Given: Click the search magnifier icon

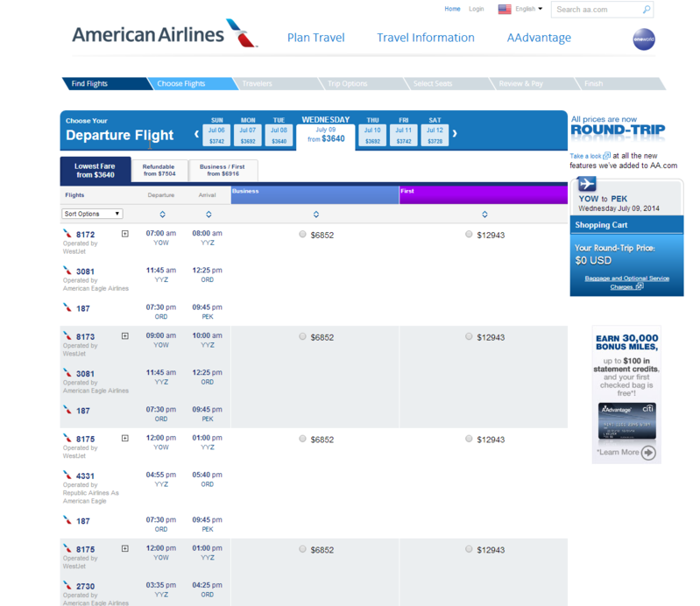Looking at the screenshot, I should click(x=647, y=10).
